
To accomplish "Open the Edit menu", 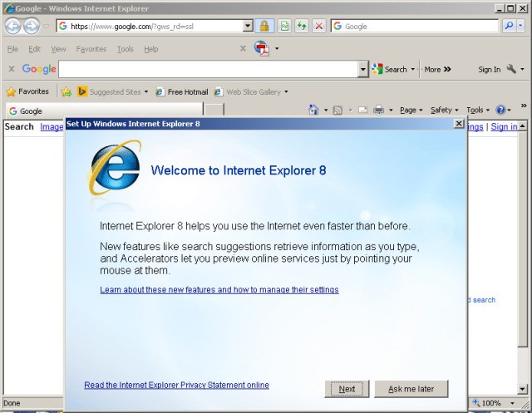I will pos(34,49).
